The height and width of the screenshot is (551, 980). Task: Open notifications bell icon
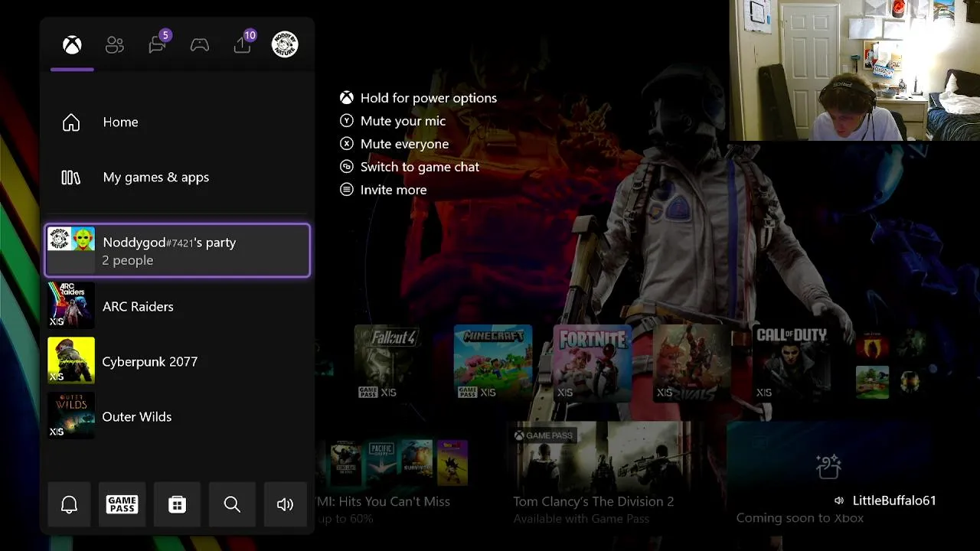70,504
